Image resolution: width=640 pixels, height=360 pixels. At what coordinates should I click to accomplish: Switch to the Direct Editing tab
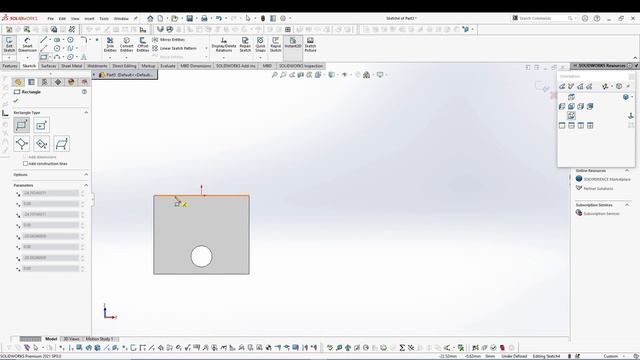click(x=124, y=66)
